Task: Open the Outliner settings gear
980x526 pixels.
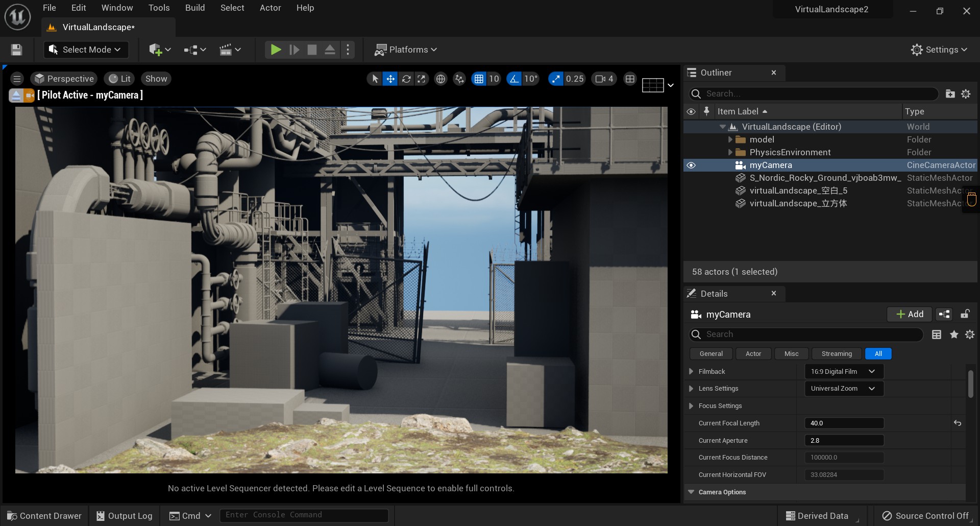Action: point(966,94)
